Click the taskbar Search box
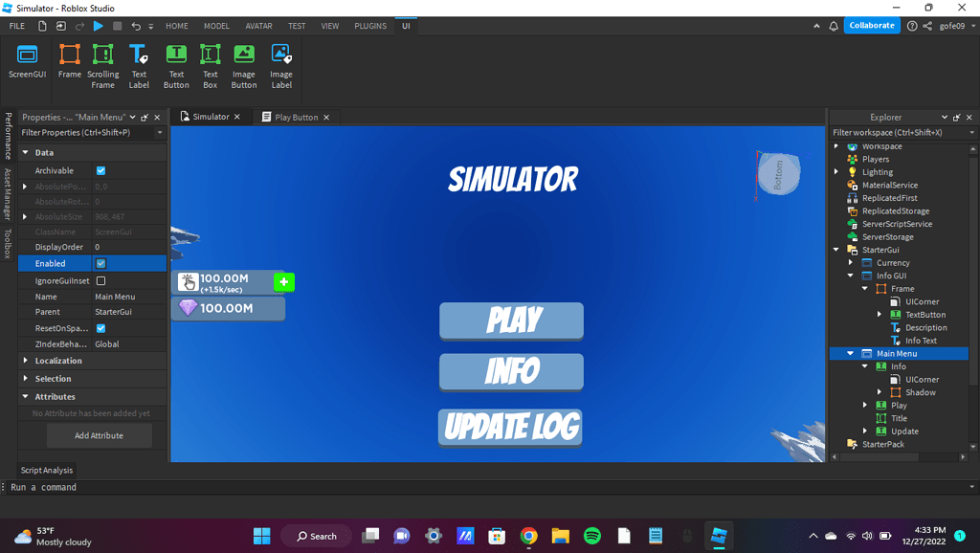The height and width of the screenshot is (553, 980). click(316, 536)
